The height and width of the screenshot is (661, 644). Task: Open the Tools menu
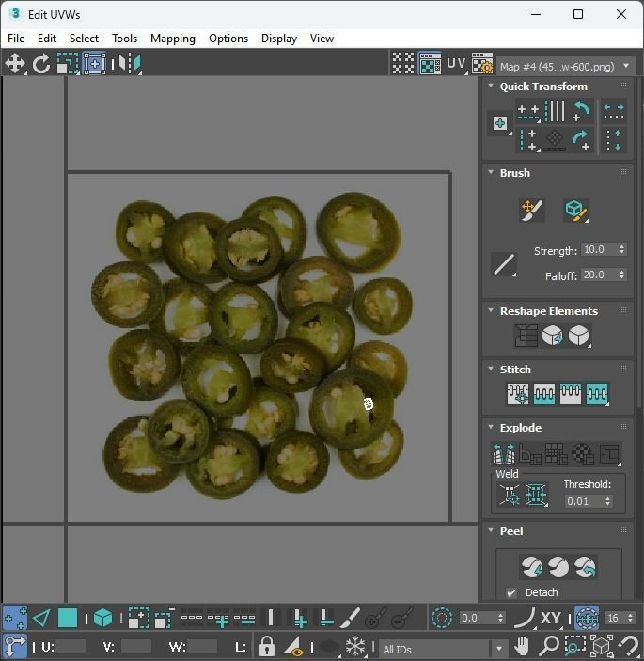125,39
